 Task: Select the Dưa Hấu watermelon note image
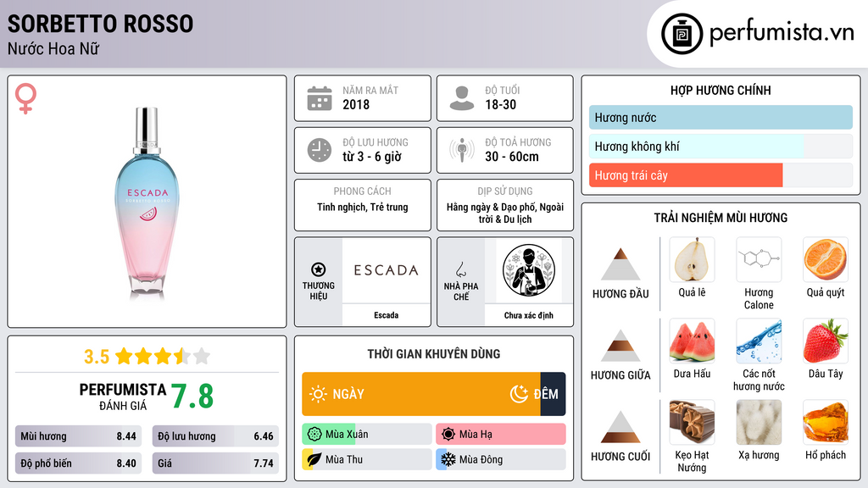[692, 341]
